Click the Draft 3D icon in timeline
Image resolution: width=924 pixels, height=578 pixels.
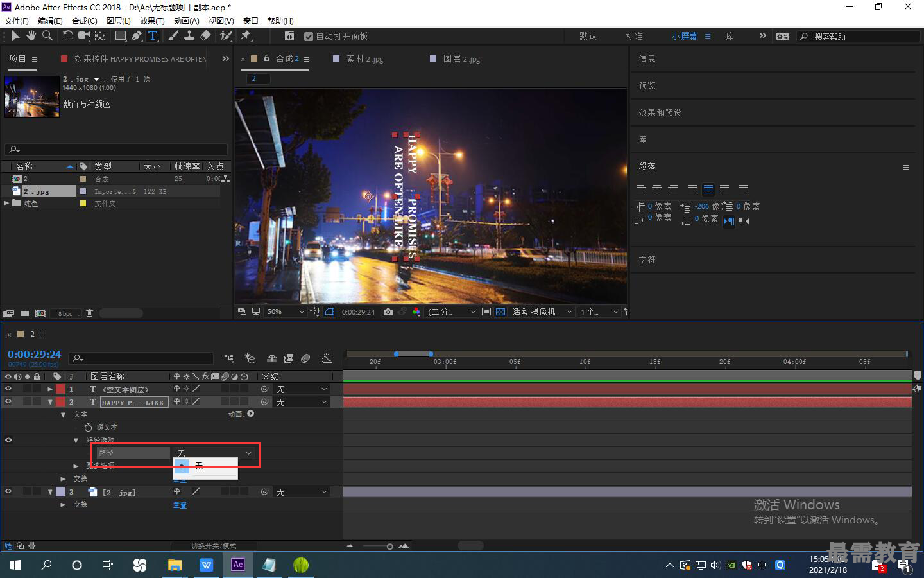tap(250, 358)
